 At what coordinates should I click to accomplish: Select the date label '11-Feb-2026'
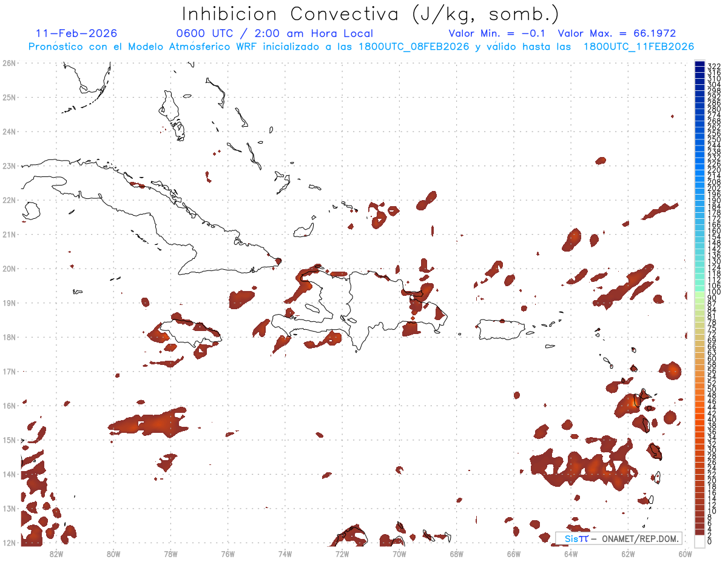click(76, 33)
